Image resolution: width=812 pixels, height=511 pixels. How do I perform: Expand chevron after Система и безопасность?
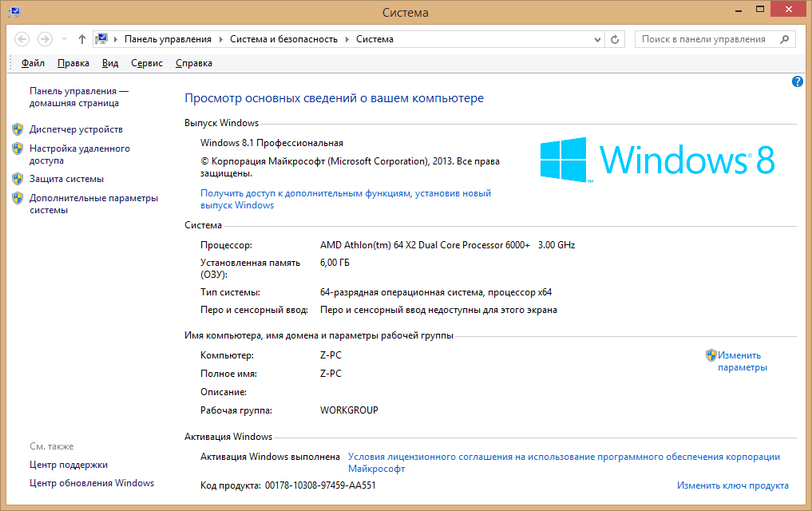[347, 39]
